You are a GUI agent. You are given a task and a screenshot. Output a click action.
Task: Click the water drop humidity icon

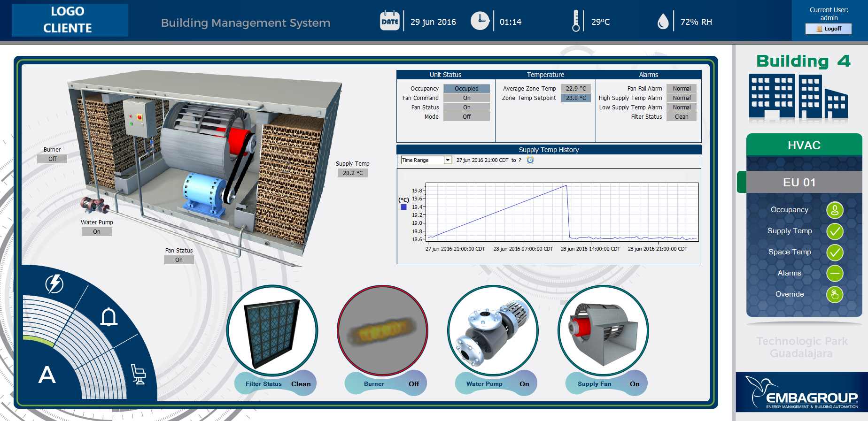663,22
